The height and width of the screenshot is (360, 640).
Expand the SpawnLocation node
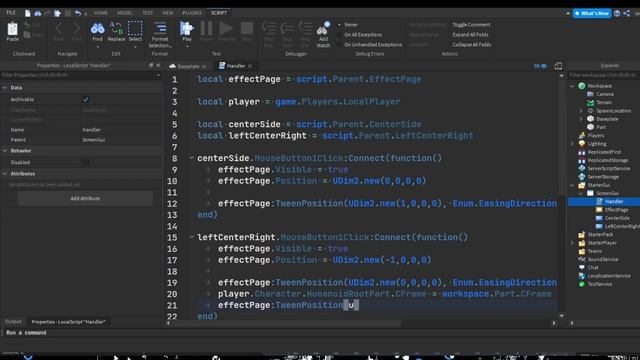click(x=581, y=111)
